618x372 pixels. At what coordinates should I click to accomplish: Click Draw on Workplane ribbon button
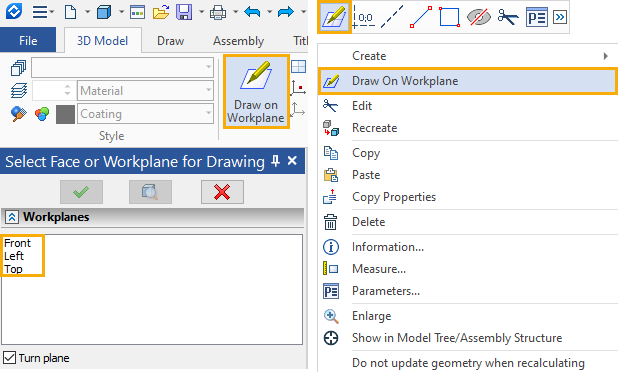(x=256, y=91)
